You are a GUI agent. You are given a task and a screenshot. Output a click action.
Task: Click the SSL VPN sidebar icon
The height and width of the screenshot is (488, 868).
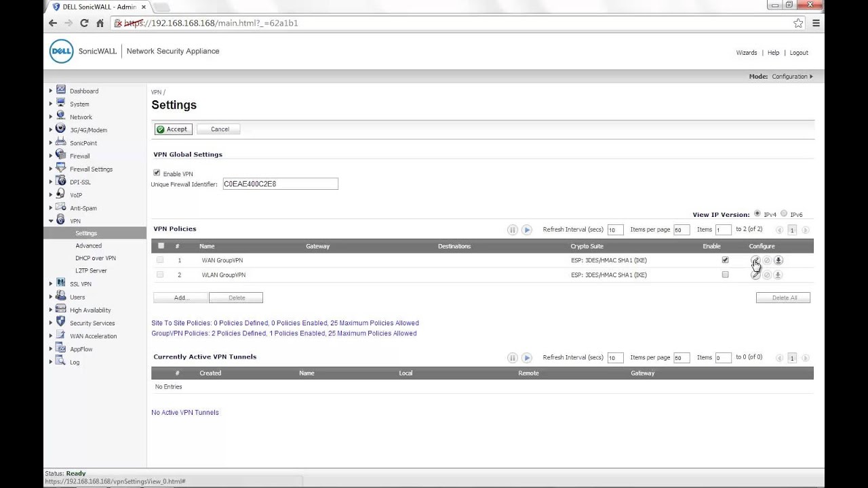coord(61,283)
